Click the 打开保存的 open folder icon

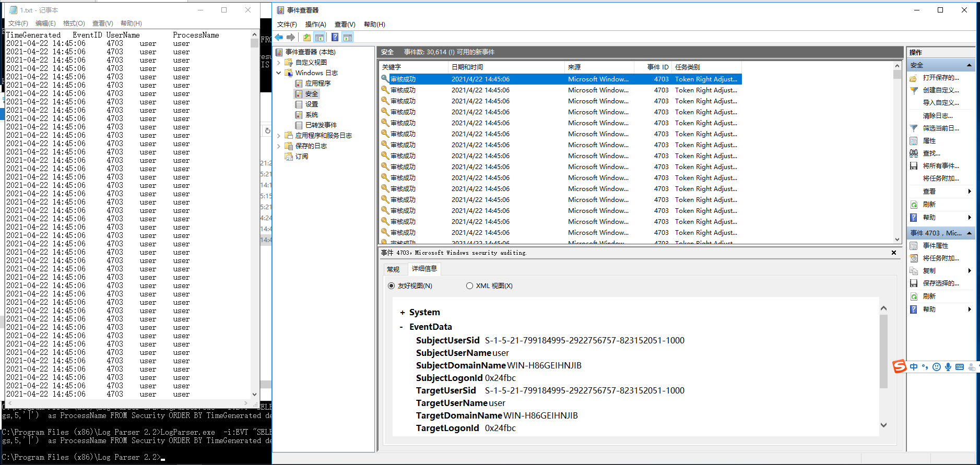click(914, 78)
